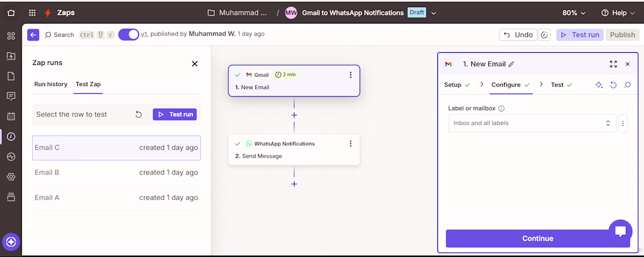Click Test run in top toolbar
Screen dimensions: 644x257
coord(580,35)
